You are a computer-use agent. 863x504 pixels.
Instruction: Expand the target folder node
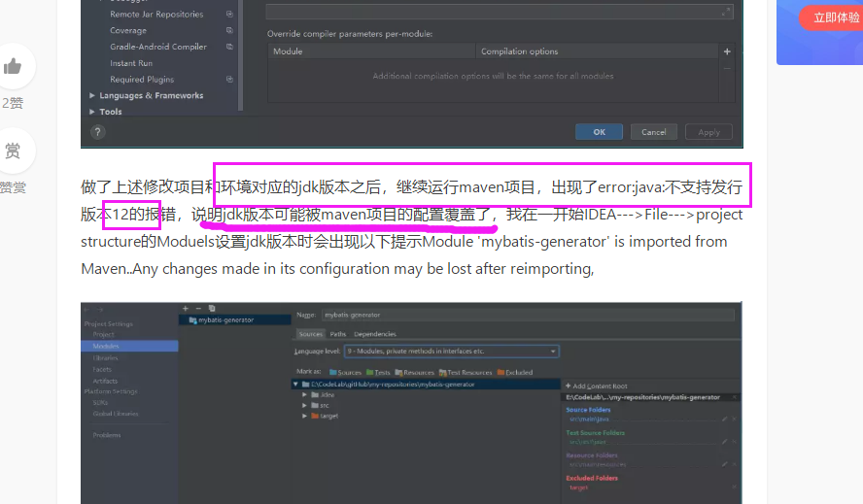click(x=304, y=416)
